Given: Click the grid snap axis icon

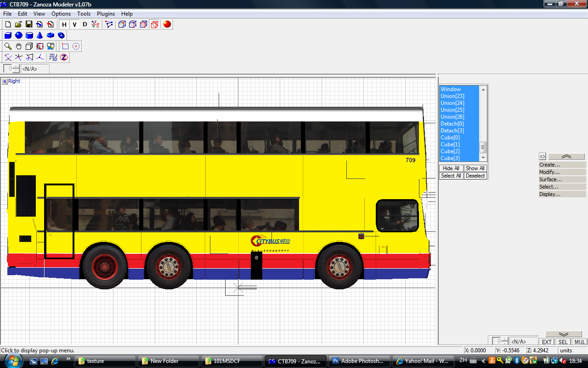Looking at the screenshot, I should [40, 57].
